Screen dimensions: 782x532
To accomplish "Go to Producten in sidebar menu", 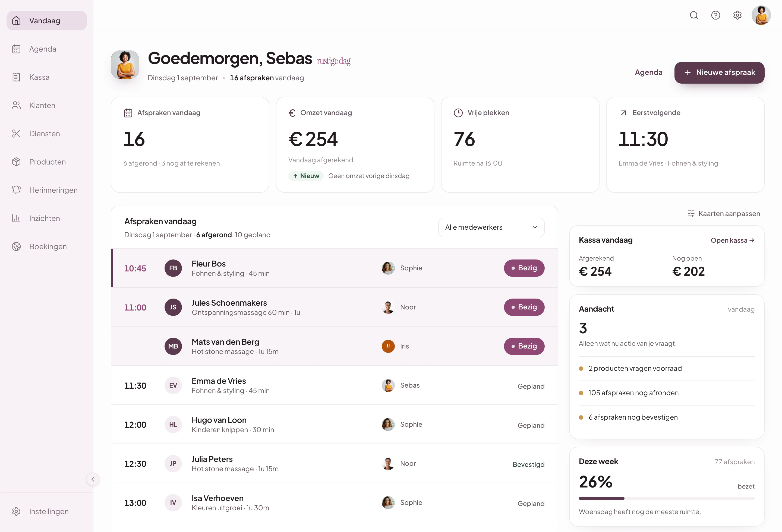I will pyautogui.click(x=46, y=162).
